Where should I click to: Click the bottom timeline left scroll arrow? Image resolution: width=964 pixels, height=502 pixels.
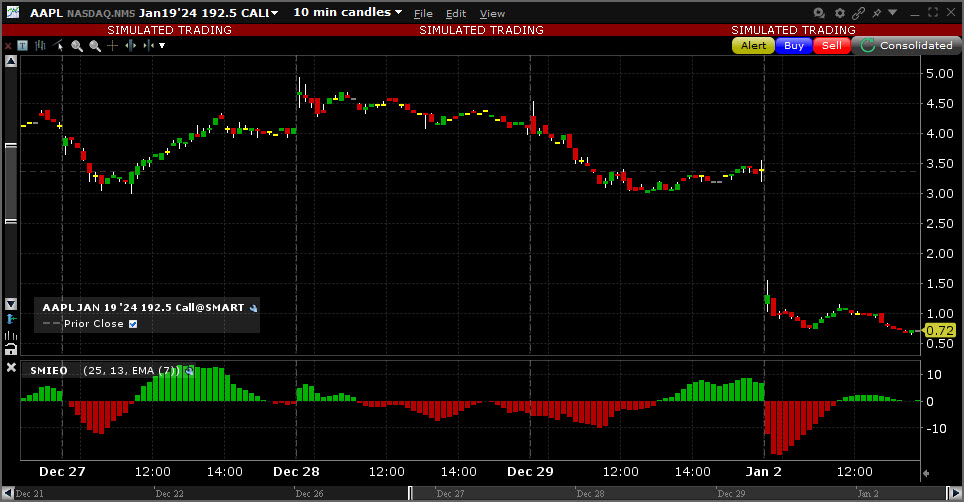(x=7, y=493)
